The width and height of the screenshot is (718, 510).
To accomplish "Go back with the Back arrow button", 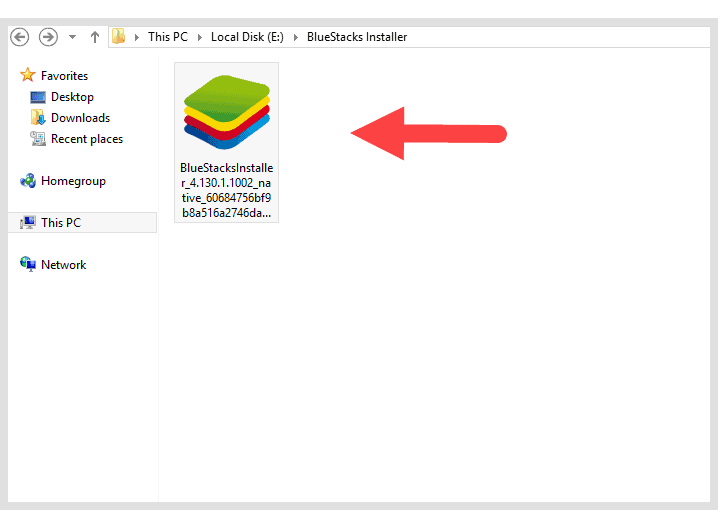I will tap(19, 37).
